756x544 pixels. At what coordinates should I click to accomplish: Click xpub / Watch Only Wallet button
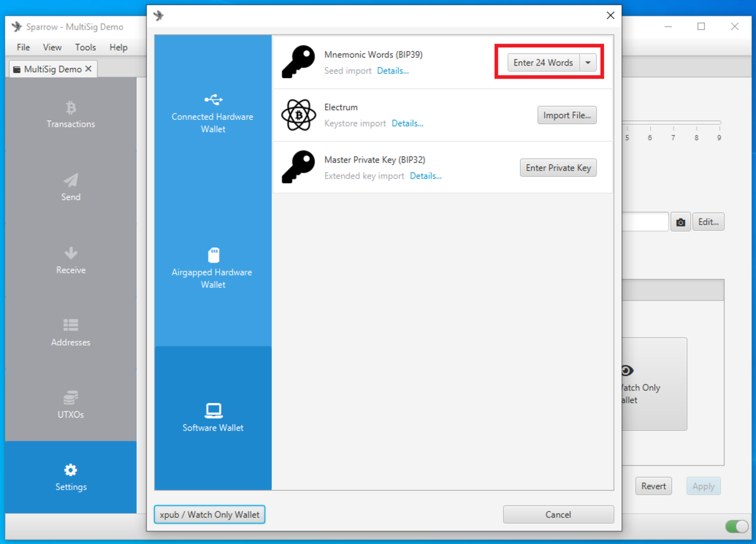click(x=210, y=514)
